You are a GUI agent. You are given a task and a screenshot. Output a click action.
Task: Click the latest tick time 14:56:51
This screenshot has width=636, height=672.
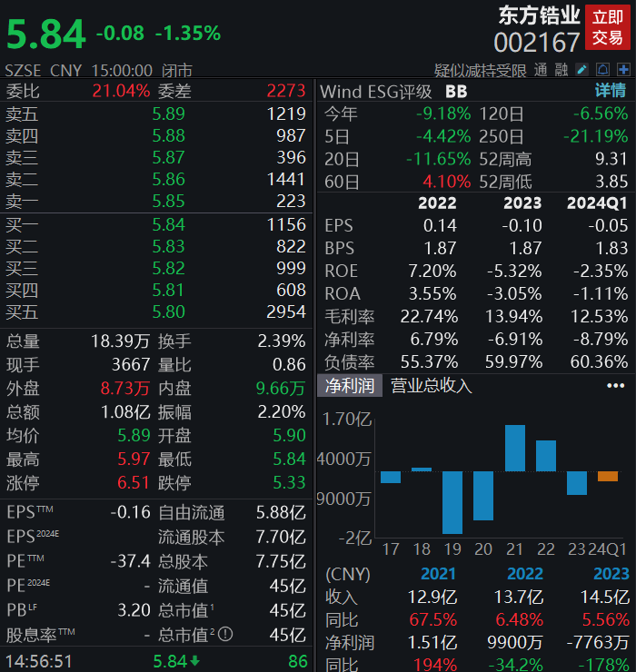pos(39,662)
